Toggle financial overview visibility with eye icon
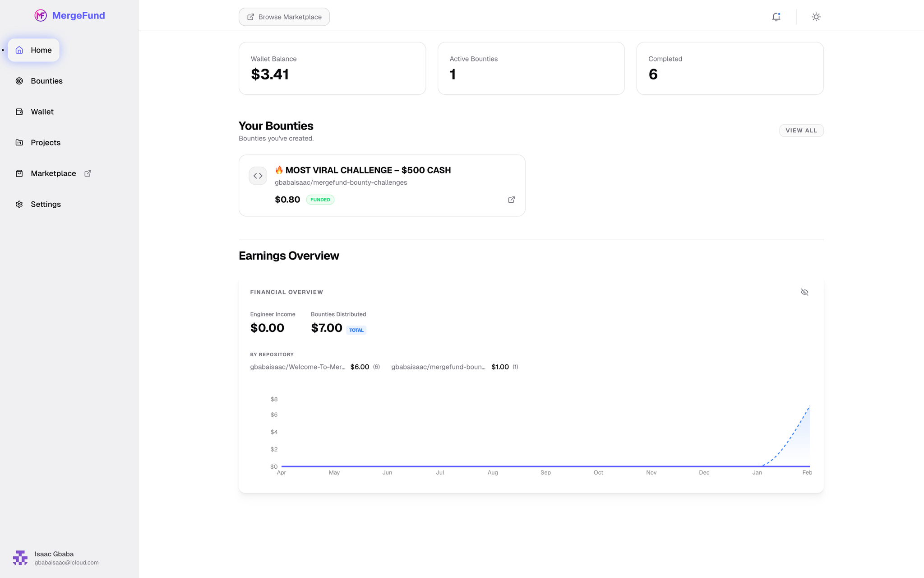 pos(805,292)
